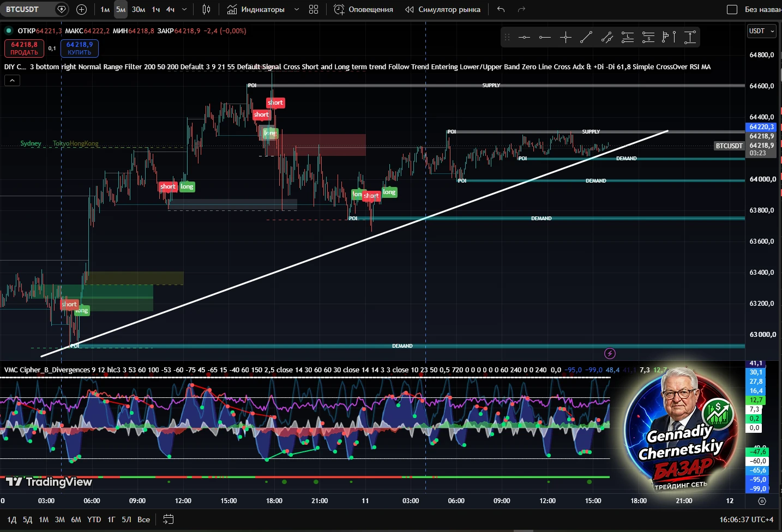Select the trend line drawing tool

click(x=586, y=37)
